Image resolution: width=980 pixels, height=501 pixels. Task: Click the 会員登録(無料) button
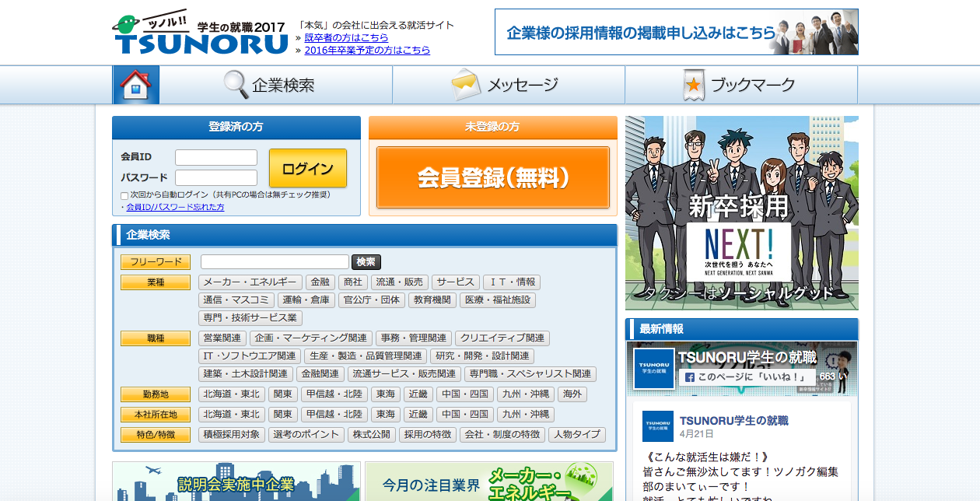tap(493, 177)
